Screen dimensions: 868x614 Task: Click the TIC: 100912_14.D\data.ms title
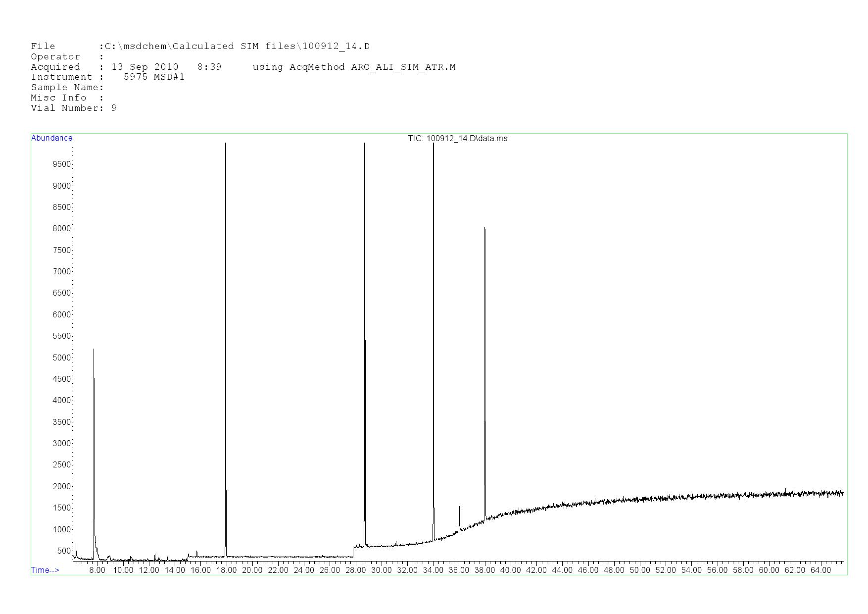[457, 139]
